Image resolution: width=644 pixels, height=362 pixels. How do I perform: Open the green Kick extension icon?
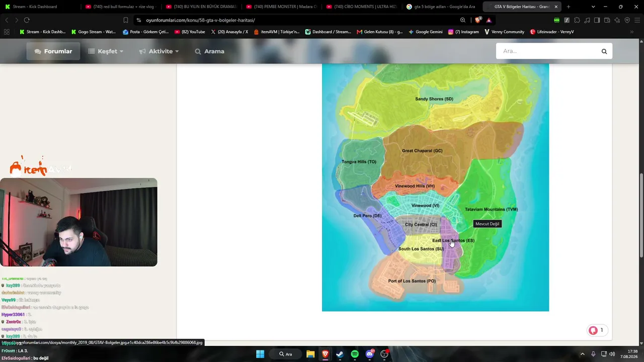click(x=556, y=20)
